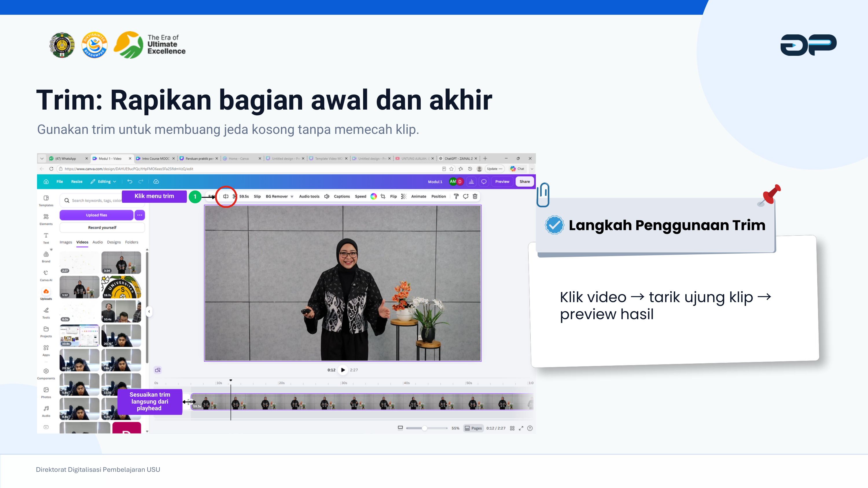
Task: Expand the browser tab search chevron
Action: (42, 158)
